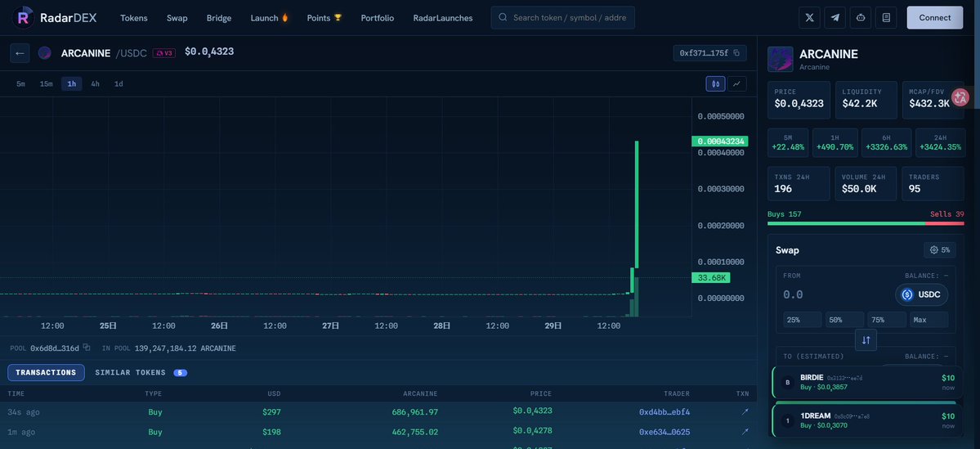Select the 15m chart interval
The height and width of the screenshot is (449, 980).
[47, 83]
